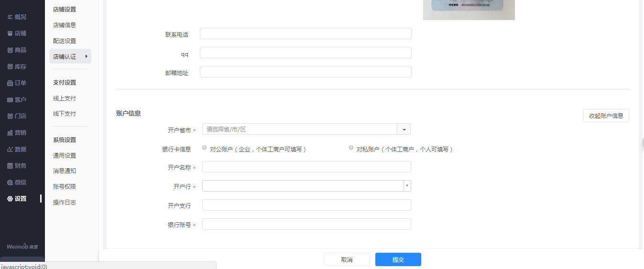The image size is (644, 269).
Task: Expand the 开户省市 region dropdown arrow
Action: click(404, 129)
